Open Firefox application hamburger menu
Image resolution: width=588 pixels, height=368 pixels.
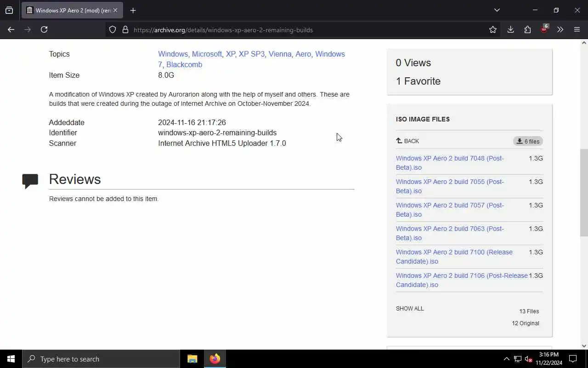point(577,29)
